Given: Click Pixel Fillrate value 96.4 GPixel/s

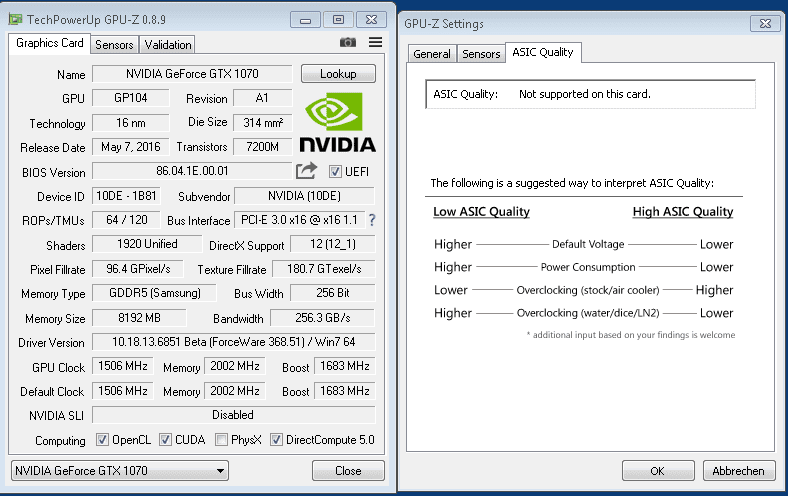Looking at the screenshot, I should click(x=138, y=269).
